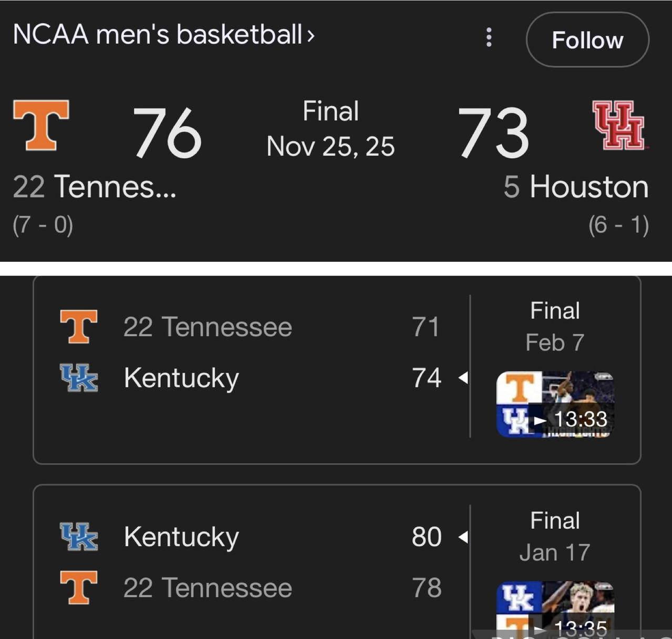
Task: Open the 22 Tennes... team name in header
Action: 95,187
